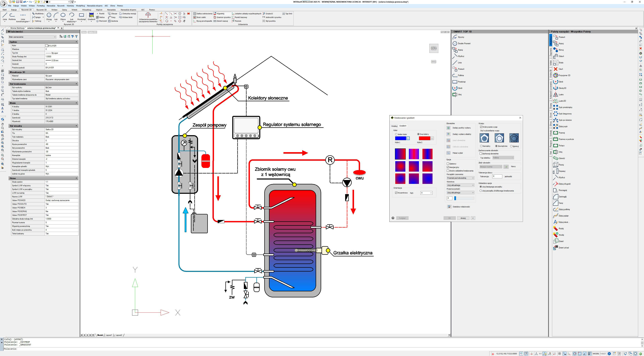Click Edytuj polilinię in tool palette
This screenshot has width=644, height=356.
click(561, 210)
